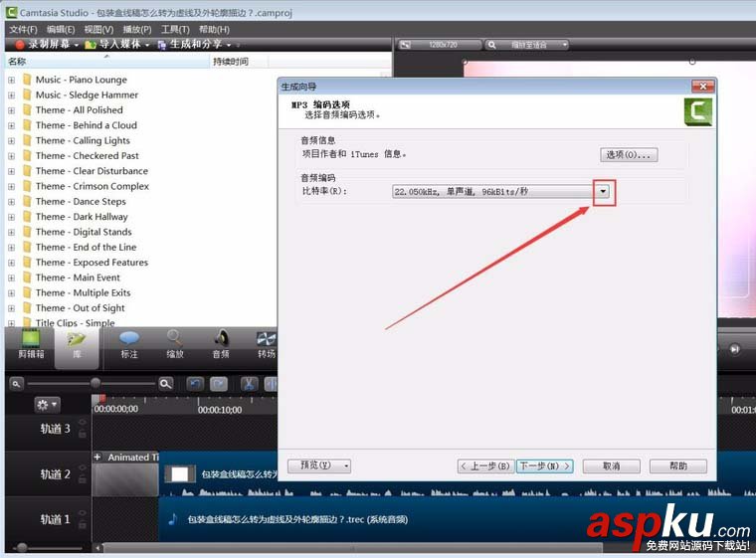This screenshot has width=756, height=558.
Task: Click the 录制屏幕 record screen button
Action: click(42, 45)
